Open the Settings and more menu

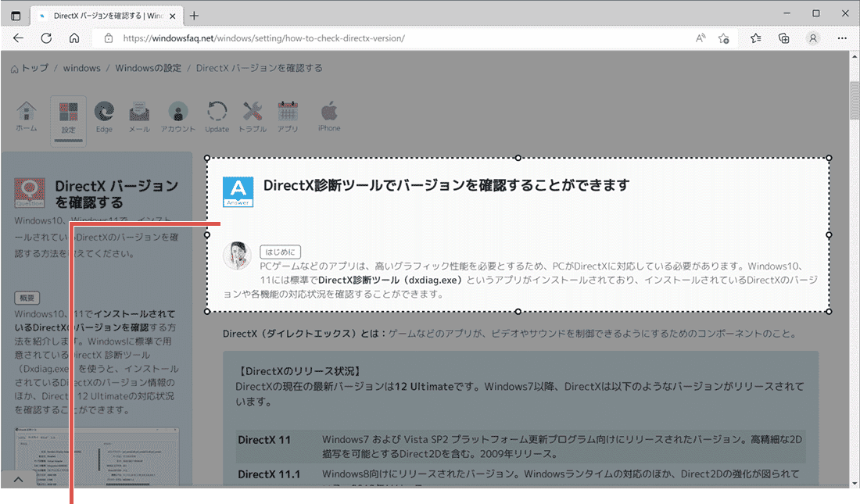pyautogui.click(x=842, y=38)
